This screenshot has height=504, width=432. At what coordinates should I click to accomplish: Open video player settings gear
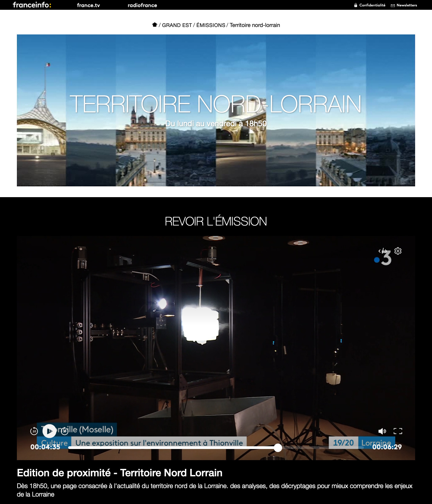click(x=398, y=251)
